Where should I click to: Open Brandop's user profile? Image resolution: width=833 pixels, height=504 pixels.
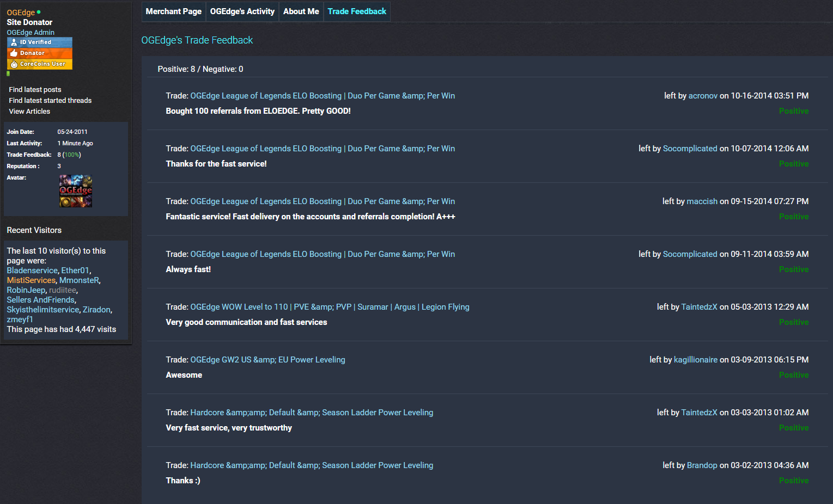(x=702, y=465)
